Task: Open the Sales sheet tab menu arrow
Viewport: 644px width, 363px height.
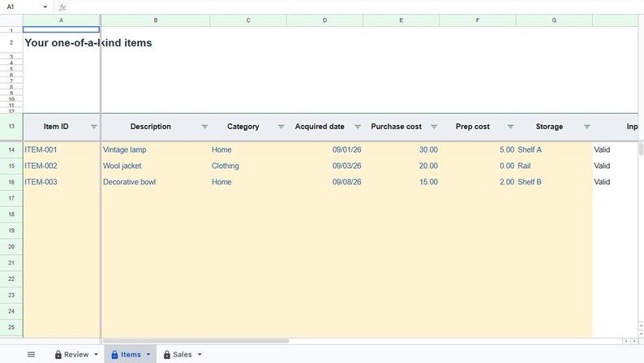Action: (x=200, y=354)
